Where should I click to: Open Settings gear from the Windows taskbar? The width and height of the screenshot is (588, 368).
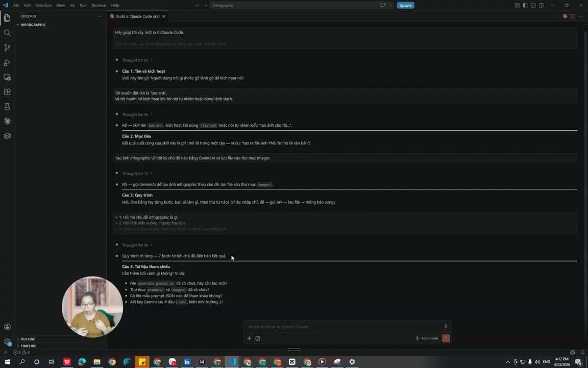pos(352,362)
